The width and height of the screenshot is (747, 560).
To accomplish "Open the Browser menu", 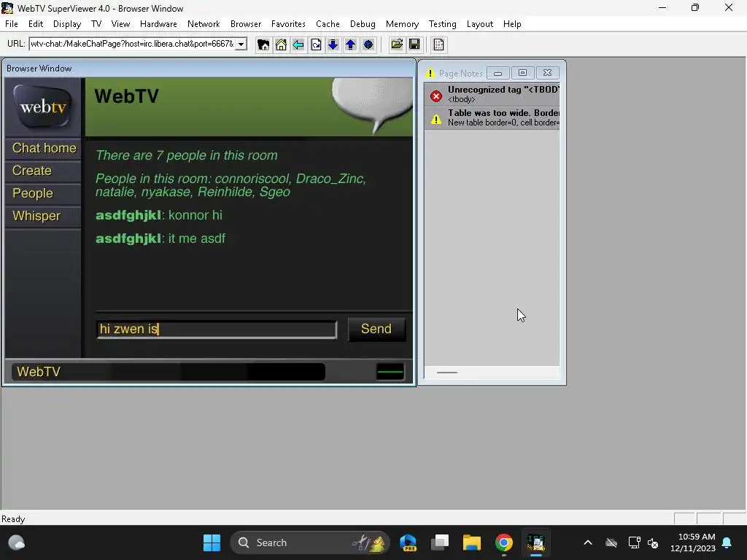I will pos(246,24).
